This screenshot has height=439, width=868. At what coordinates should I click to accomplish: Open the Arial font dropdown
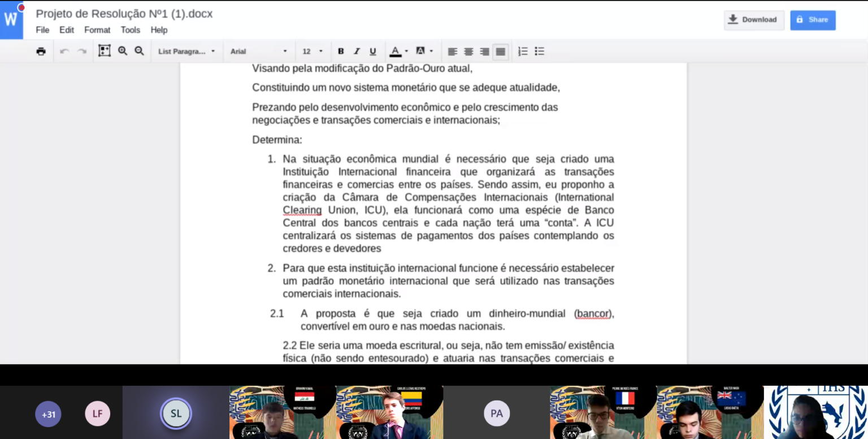258,51
